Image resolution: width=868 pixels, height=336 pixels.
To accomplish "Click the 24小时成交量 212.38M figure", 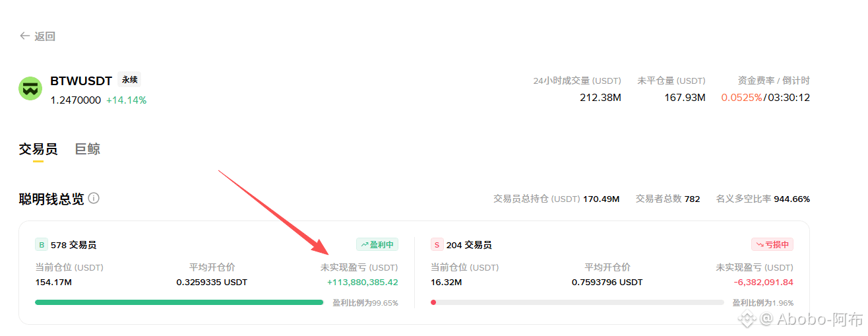I will click(x=600, y=98).
